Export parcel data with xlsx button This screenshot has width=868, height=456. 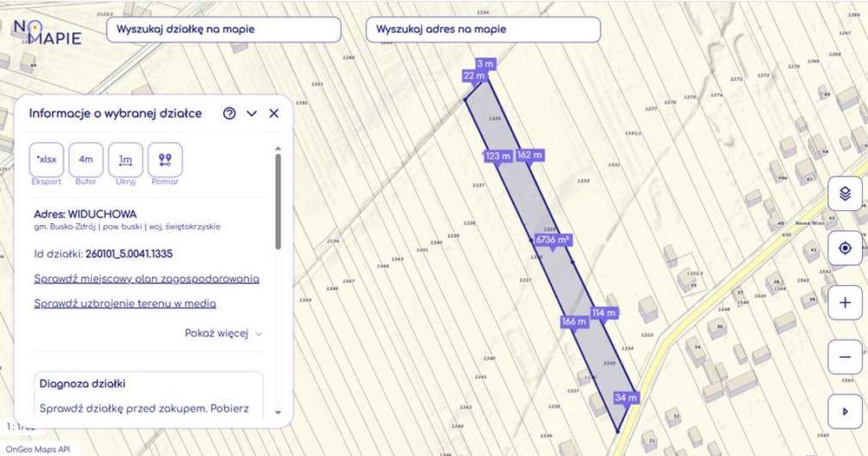point(47,160)
